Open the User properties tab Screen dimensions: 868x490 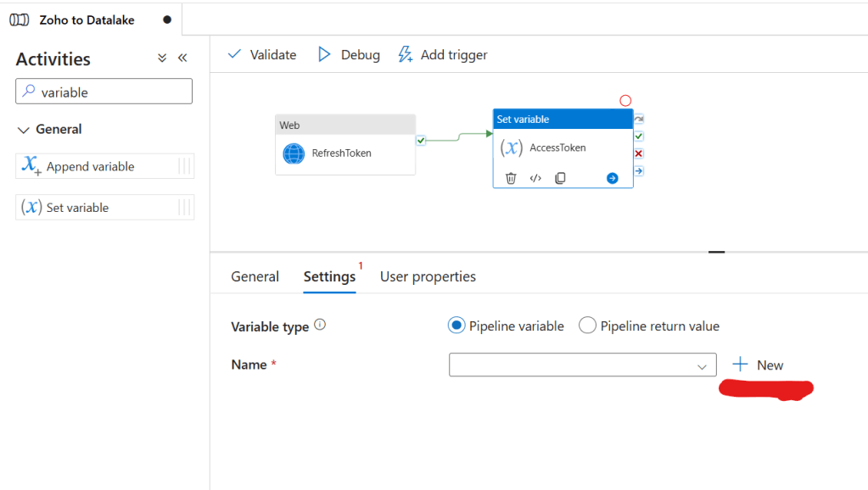click(x=428, y=276)
